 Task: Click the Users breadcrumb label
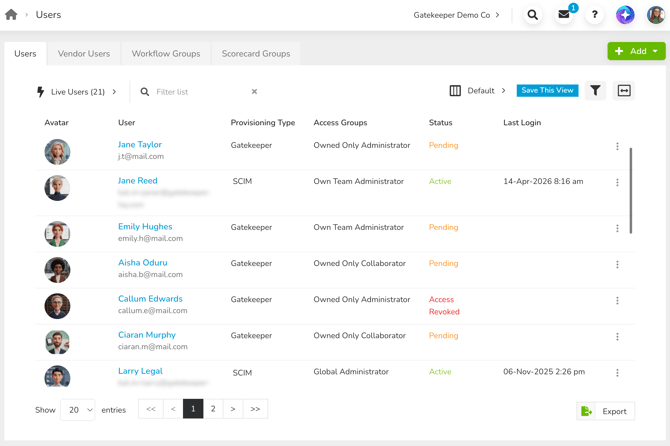(48, 15)
